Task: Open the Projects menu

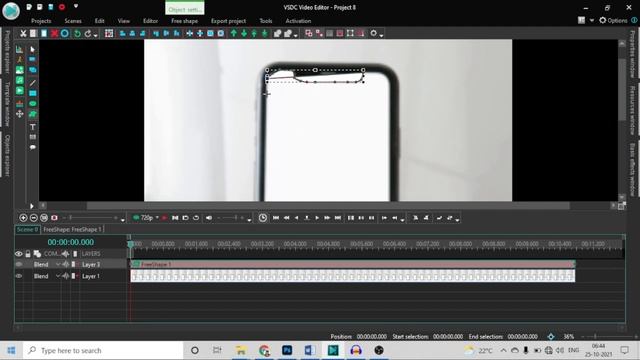Action: pos(41,21)
